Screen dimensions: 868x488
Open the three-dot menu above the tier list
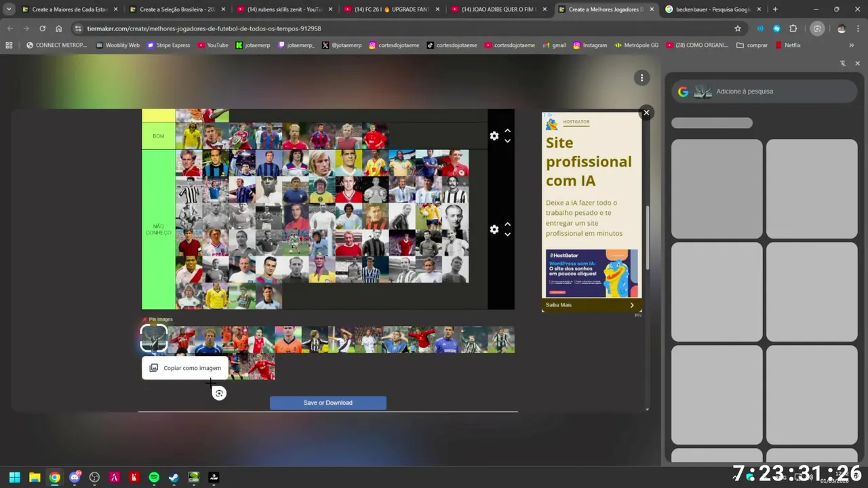coord(642,78)
